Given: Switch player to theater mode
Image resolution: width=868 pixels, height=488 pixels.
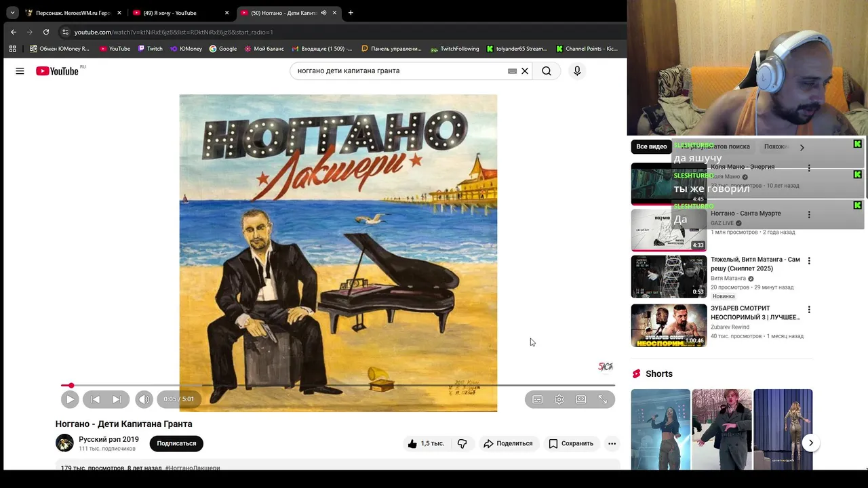Looking at the screenshot, I should pos(580,399).
